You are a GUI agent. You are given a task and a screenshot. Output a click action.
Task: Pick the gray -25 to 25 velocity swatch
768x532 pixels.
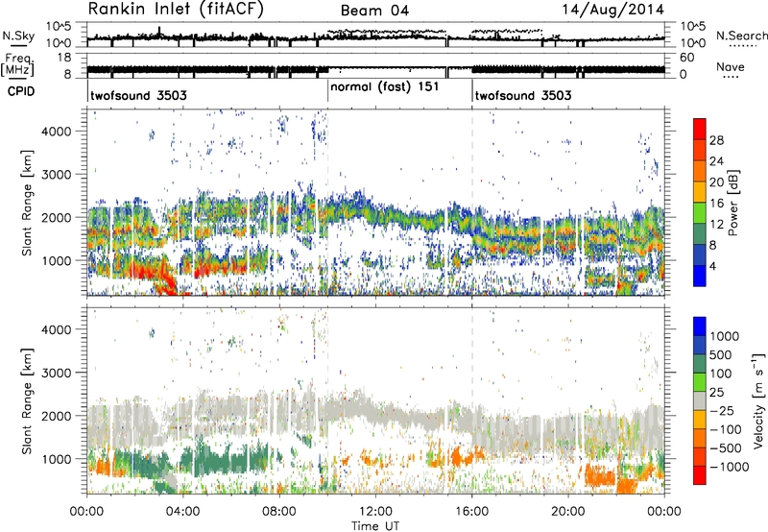tap(700, 400)
